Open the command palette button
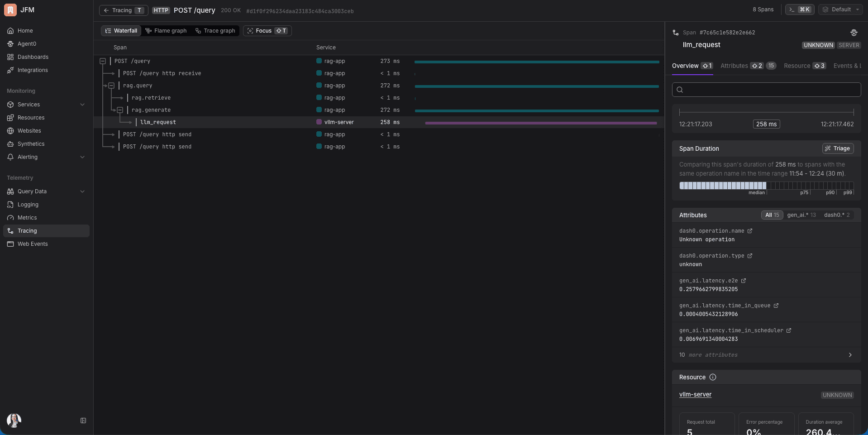Screen dimensions: 868x435 click(x=800, y=10)
